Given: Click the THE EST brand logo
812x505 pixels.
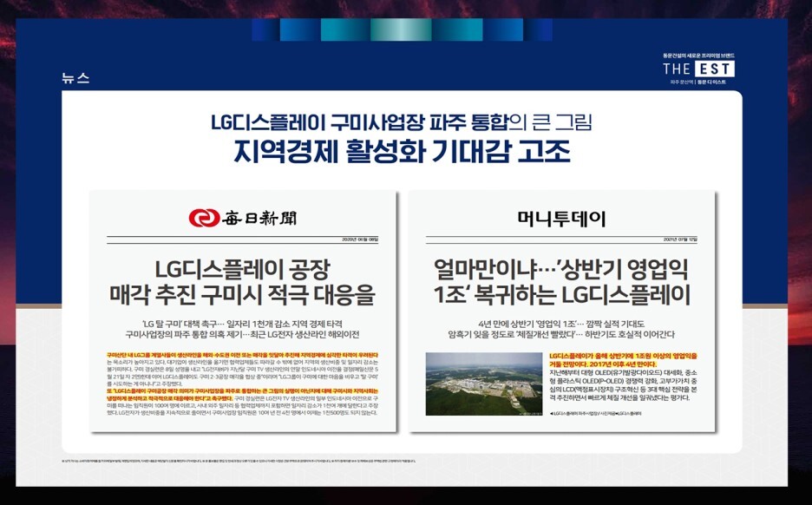Looking at the screenshot, I should 698,69.
